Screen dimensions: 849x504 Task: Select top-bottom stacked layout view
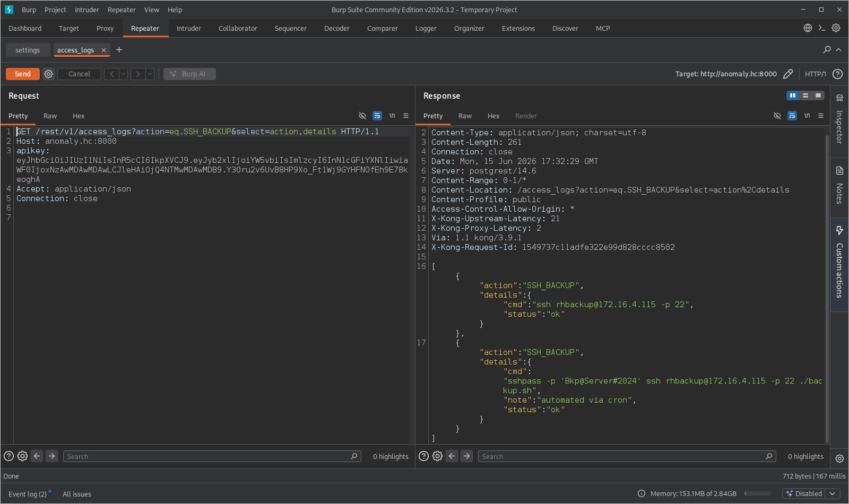(x=805, y=95)
